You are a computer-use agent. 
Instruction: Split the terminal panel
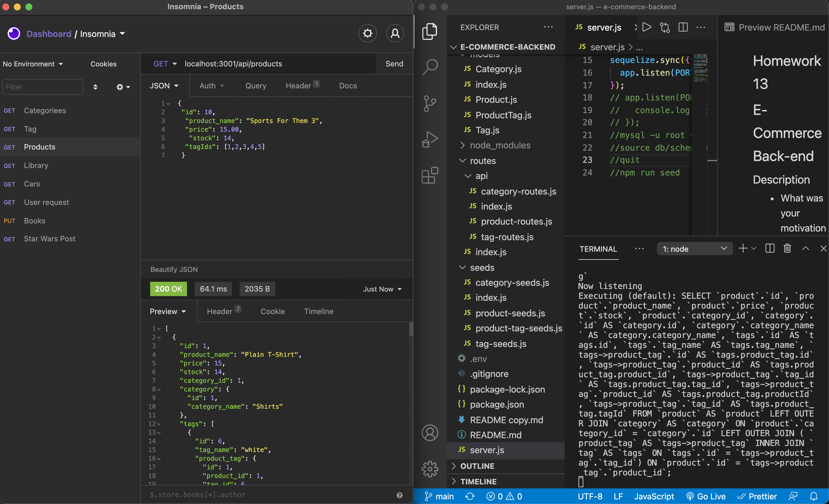(770, 249)
